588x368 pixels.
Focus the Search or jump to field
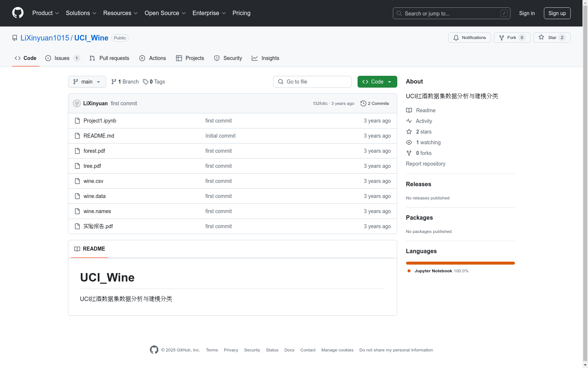[x=452, y=13]
